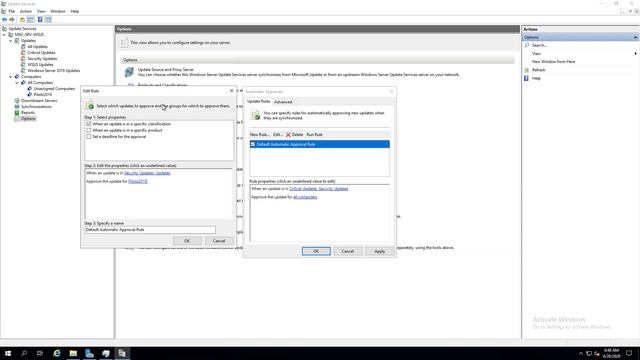Open Task View on the taskbar

(40, 353)
